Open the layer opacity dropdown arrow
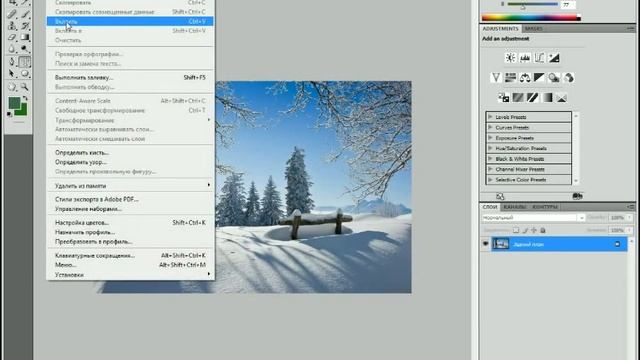 click(629, 218)
